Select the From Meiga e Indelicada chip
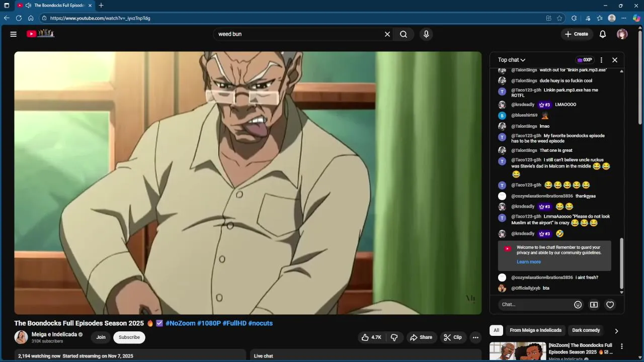Image resolution: width=644 pixels, height=362 pixels. pyautogui.click(x=535, y=330)
